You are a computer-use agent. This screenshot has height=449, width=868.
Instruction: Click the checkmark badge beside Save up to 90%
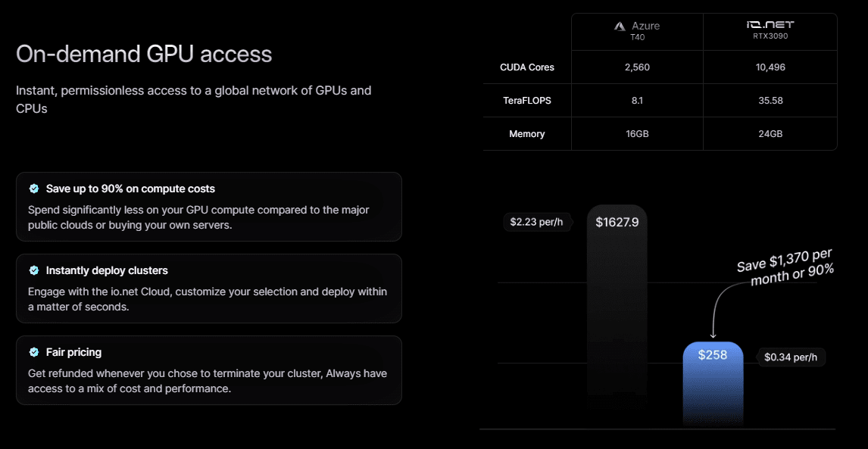tap(34, 189)
